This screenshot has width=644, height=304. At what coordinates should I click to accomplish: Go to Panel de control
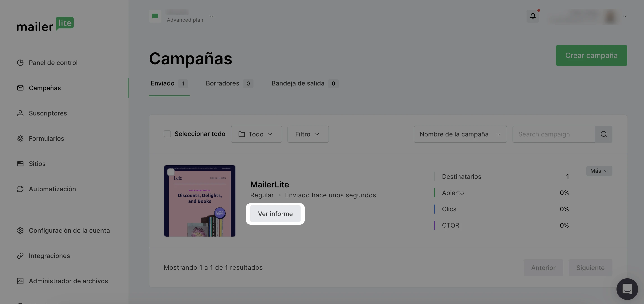click(53, 62)
